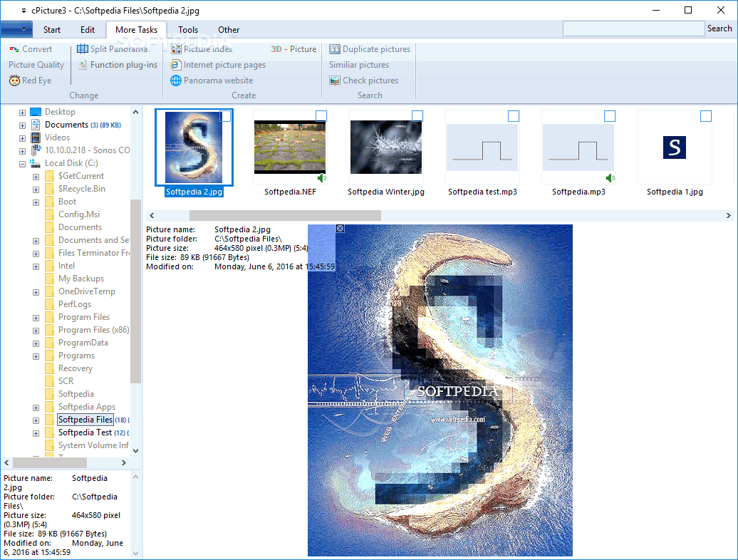Check the Softpedia 2.jpg thumbnail checkbox
Viewport: 738px width, 560px height.
225,115
